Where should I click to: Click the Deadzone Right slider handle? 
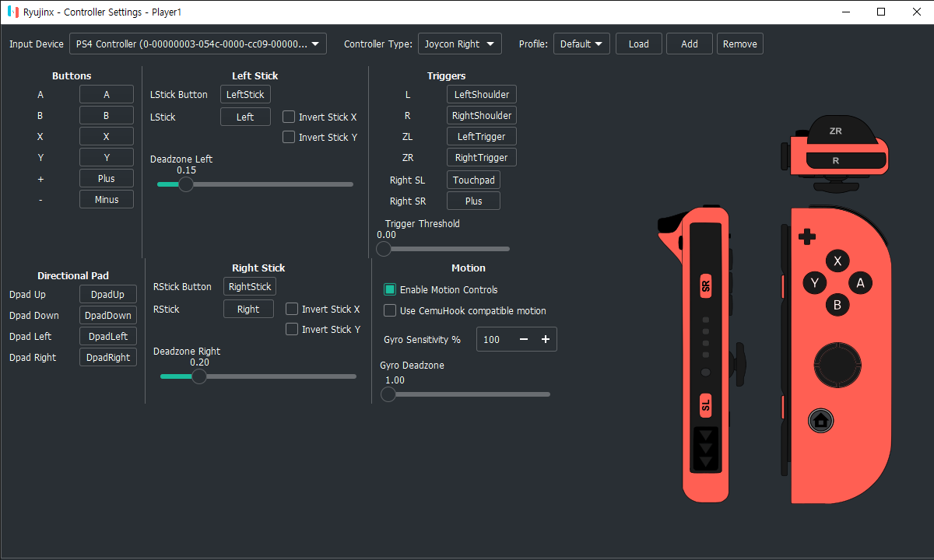(x=199, y=376)
